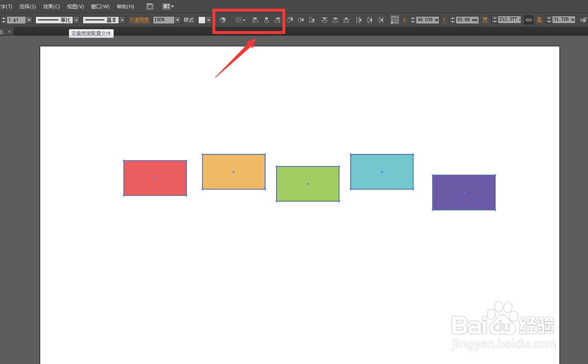This screenshot has width=588, height=364.
Task: Click the X coordinate label link
Action: 405,20
